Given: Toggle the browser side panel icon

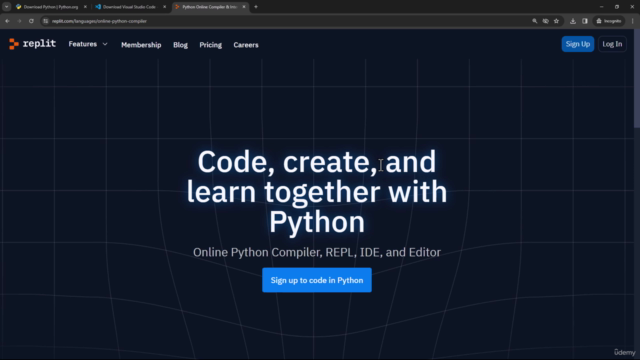Looking at the screenshot, I should 584,21.
